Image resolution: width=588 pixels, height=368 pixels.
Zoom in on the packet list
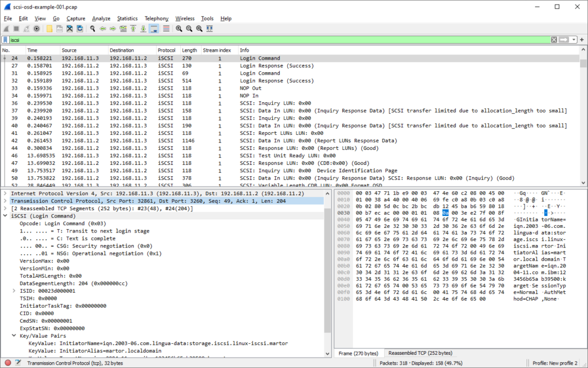(x=180, y=29)
